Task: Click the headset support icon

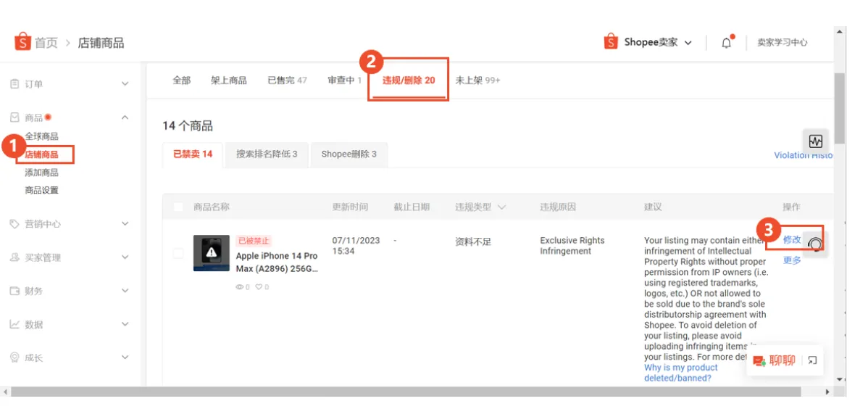Action: 815,244
